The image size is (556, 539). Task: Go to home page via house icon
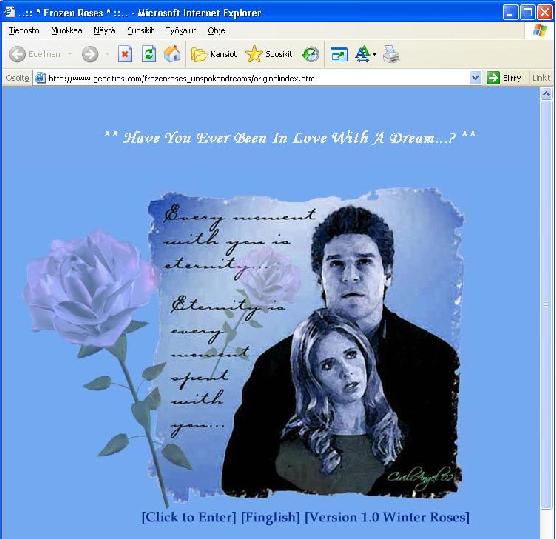(172, 54)
